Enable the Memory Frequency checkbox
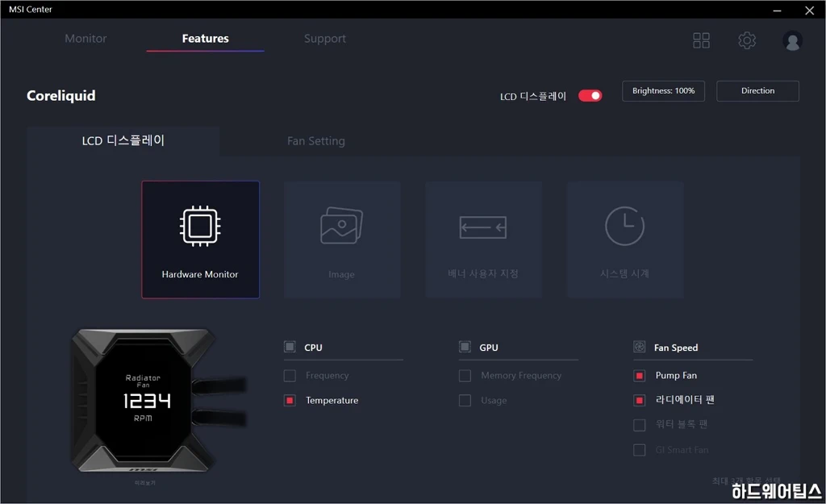Image resolution: width=826 pixels, height=504 pixels. coord(465,376)
